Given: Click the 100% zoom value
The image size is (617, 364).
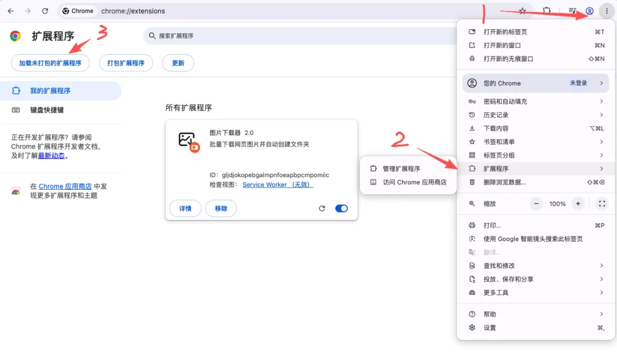Looking at the screenshot, I should point(557,204).
